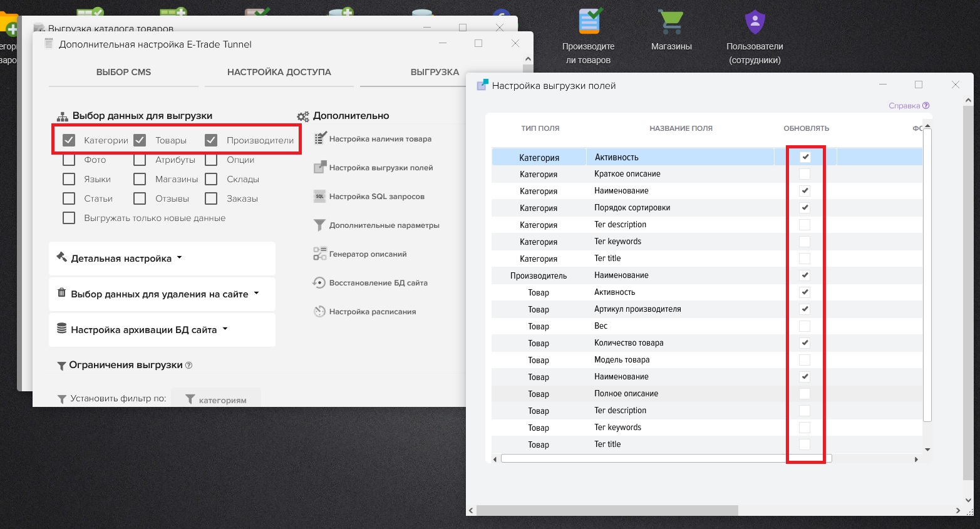This screenshot has height=529, width=980.
Task: Click the категориям filter button
Action: pyautogui.click(x=216, y=398)
